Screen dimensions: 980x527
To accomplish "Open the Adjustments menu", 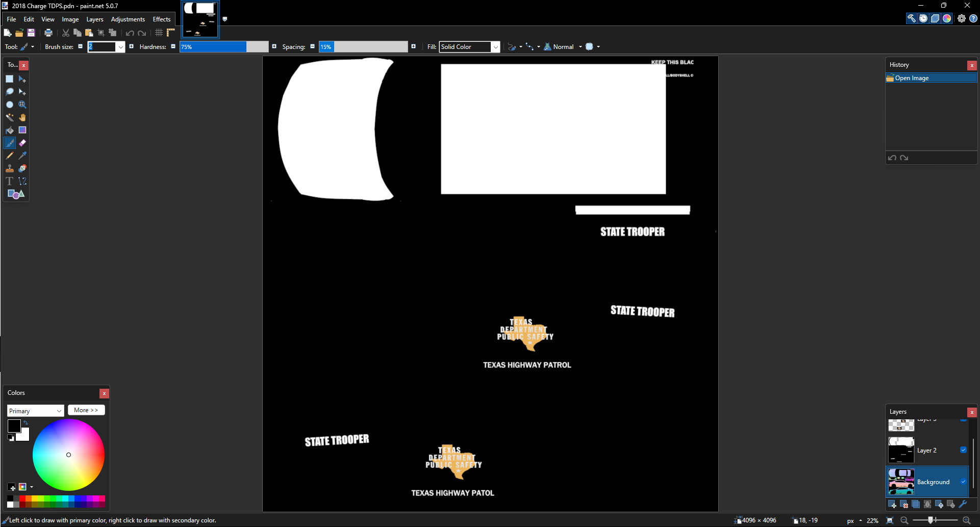I will pos(128,19).
